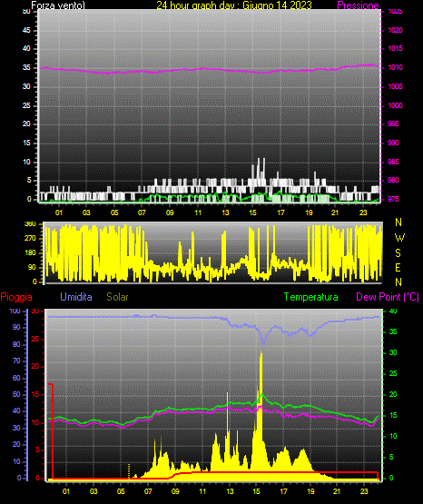Click the 24 hour graph day title
Image resolution: width=423 pixels, height=504 pixels.
pyautogui.click(x=234, y=5)
